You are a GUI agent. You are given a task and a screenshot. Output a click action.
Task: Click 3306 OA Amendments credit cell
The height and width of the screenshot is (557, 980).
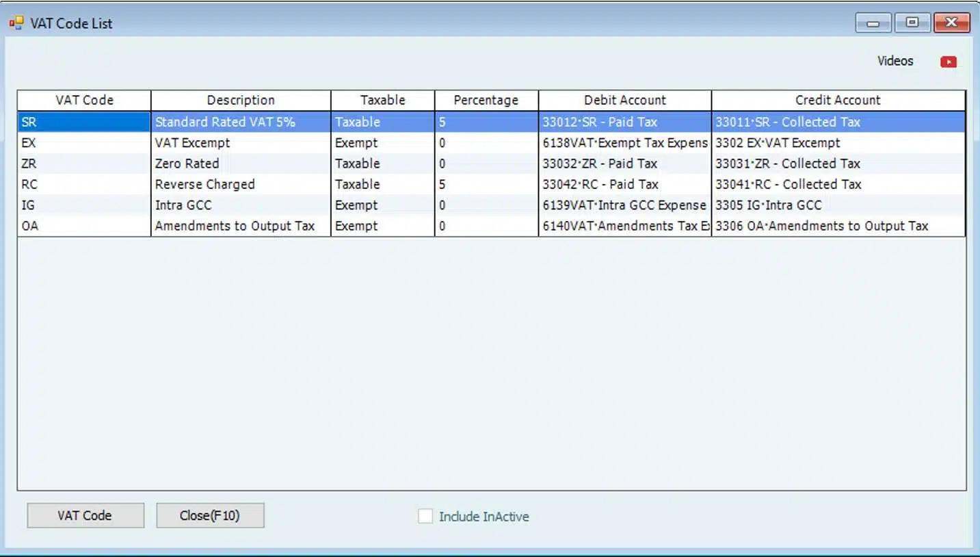(838, 226)
